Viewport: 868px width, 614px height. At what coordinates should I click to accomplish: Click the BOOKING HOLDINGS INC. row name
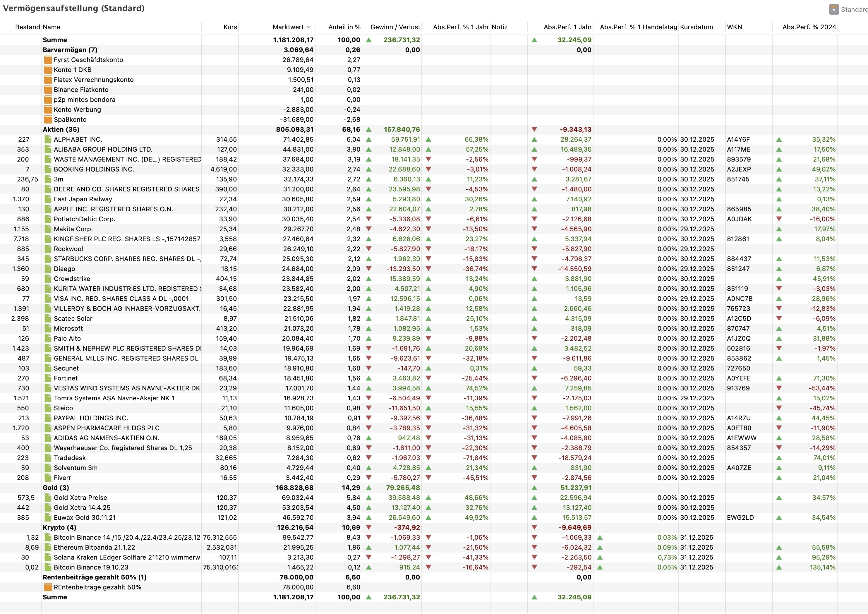coord(94,169)
